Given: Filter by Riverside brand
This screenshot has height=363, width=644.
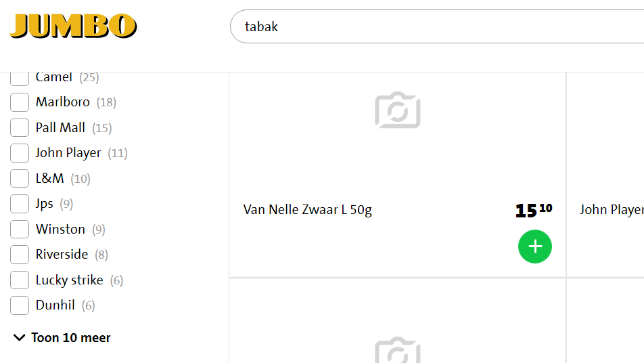Looking at the screenshot, I should pyautogui.click(x=20, y=255).
